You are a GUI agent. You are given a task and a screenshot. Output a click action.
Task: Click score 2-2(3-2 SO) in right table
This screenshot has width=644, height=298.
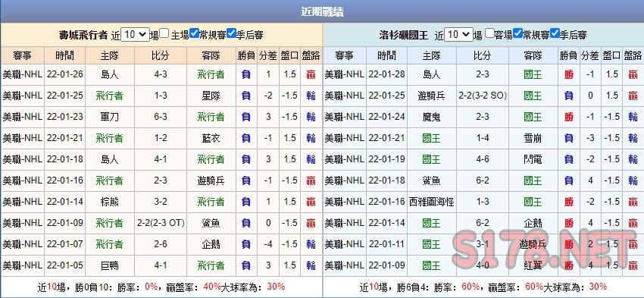pyautogui.click(x=483, y=96)
